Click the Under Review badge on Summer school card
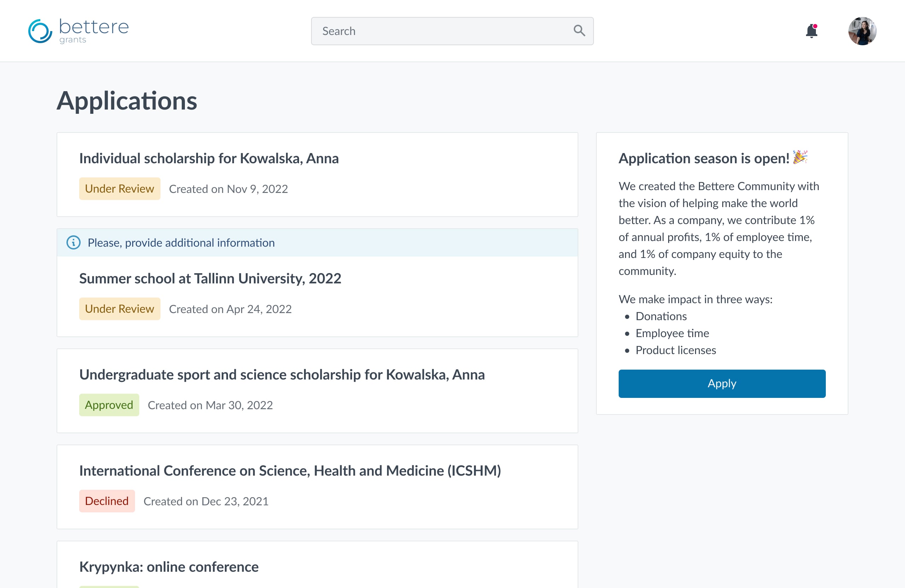905x588 pixels. (x=119, y=308)
